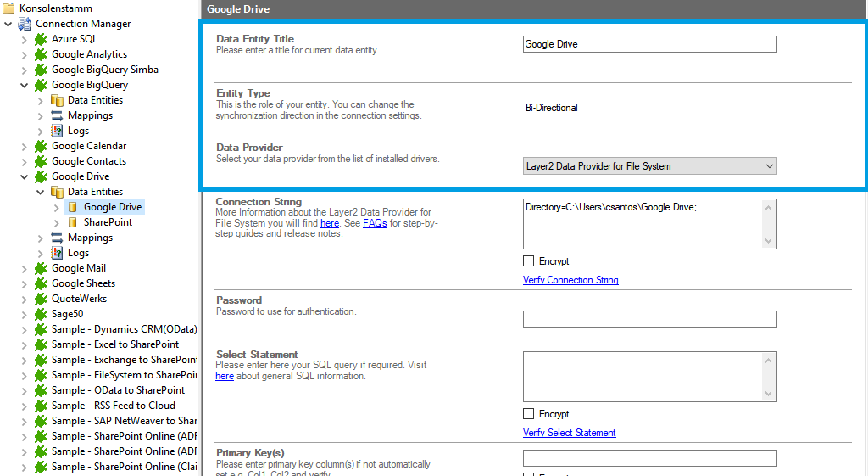Image resolution: width=868 pixels, height=476 pixels.
Task: Click Verify Select Statement link
Action: click(569, 433)
